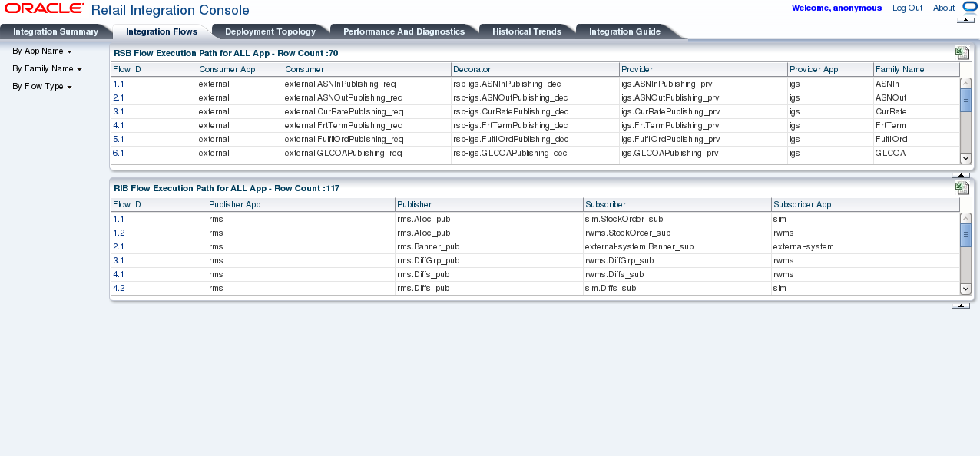
Task: Go to Performance And Diagnostics tab
Action: [404, 32]
